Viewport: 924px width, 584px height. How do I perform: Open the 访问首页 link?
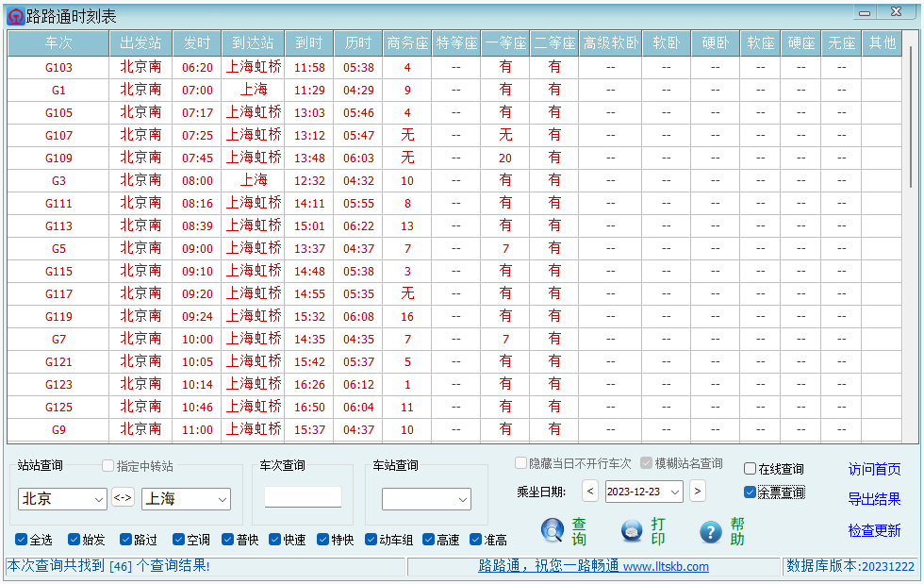pos(874,469)
